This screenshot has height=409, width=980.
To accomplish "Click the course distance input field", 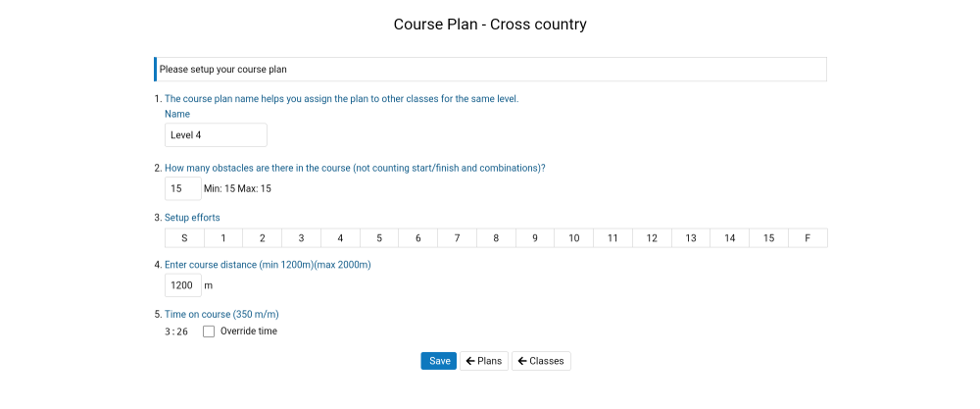I will pos(182,285).
